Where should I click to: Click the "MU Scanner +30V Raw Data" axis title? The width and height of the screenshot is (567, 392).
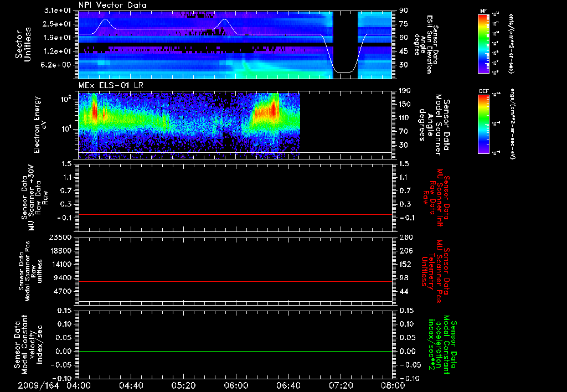click(35, 198)
